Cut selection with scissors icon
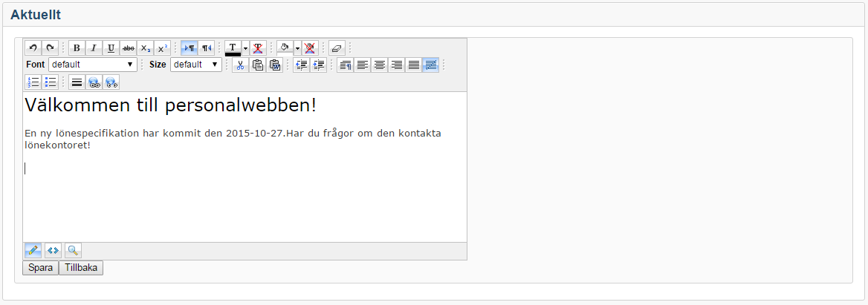 tap(240, 65)
